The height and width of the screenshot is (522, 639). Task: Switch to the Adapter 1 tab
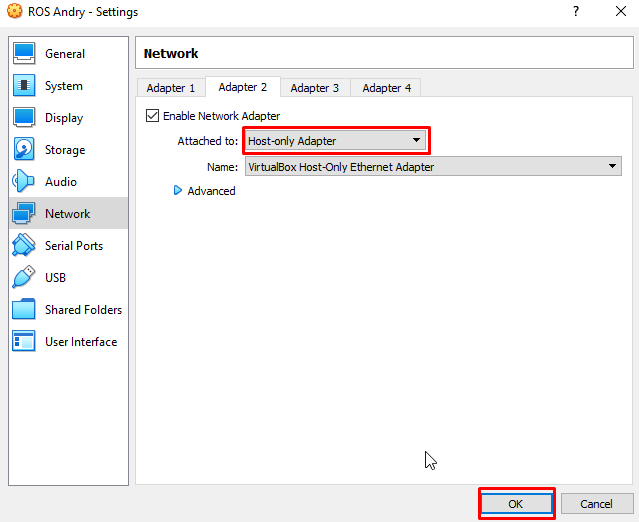(171, 88)
